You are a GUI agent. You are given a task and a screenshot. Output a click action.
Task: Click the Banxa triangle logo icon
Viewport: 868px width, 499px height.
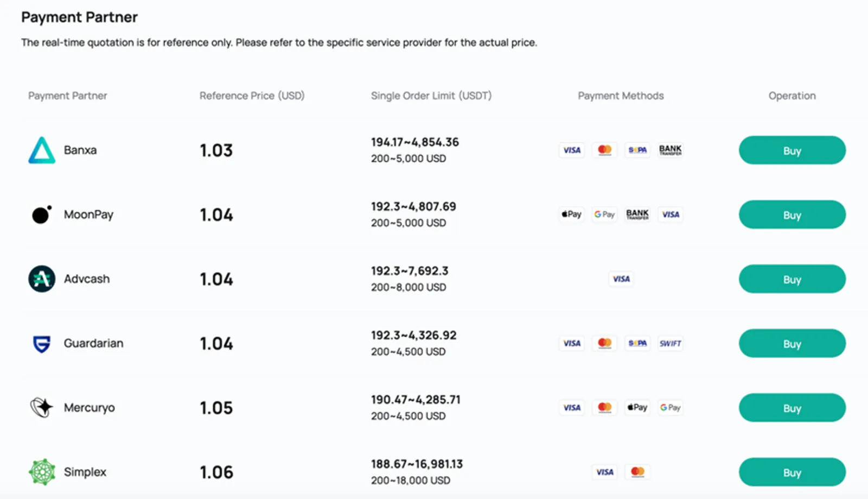42,150
